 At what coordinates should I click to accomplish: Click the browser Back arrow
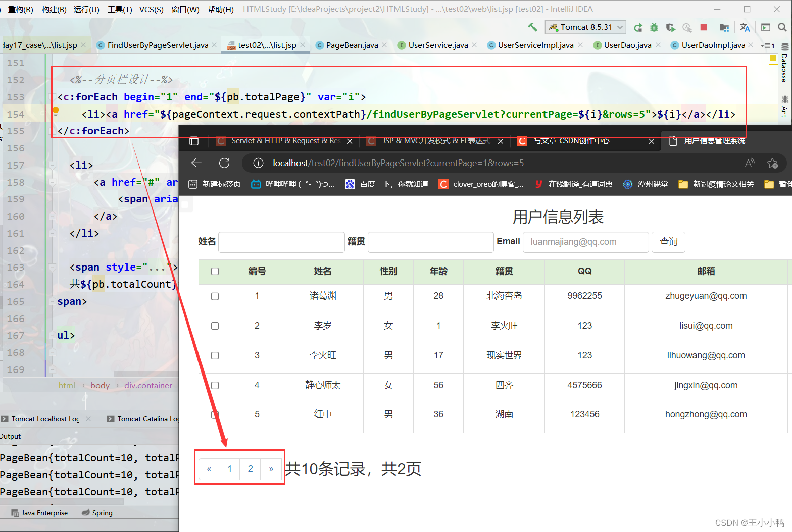pyautogui.click(x=196, y=163)
